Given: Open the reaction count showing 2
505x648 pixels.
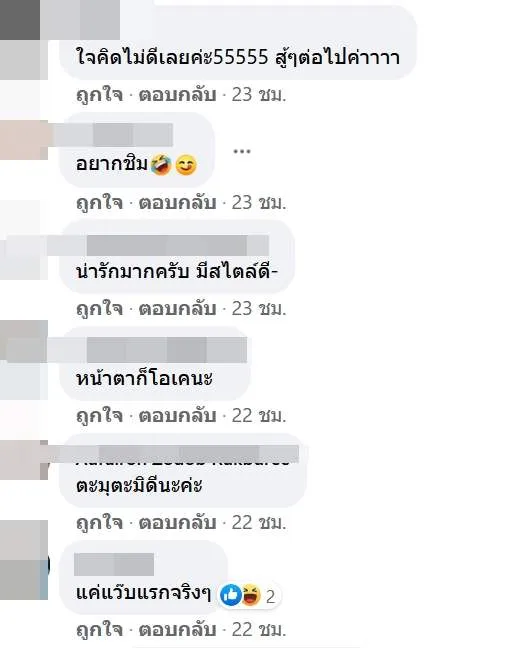Looking at the screenshot, I should coord(271,596).
